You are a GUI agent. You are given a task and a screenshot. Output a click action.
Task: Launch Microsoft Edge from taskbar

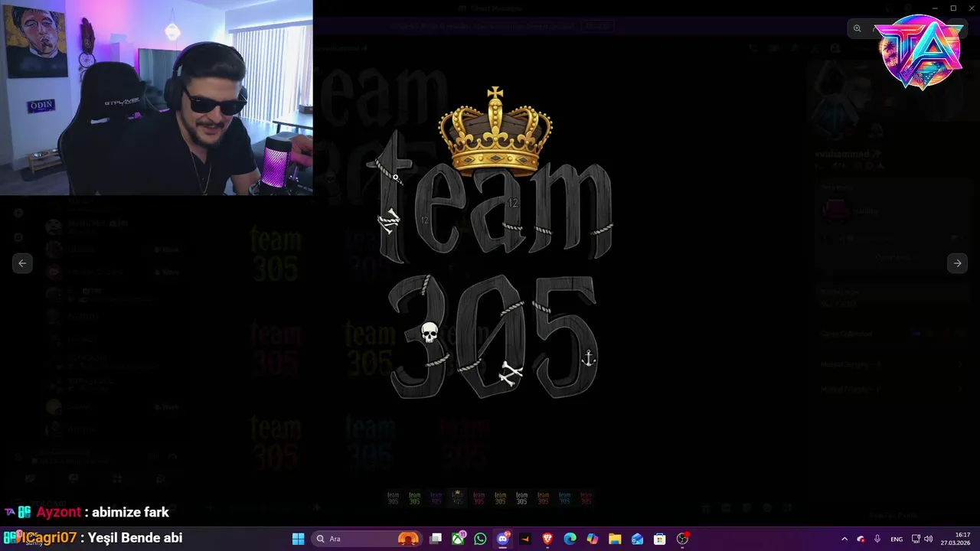[x=570, y=539]
